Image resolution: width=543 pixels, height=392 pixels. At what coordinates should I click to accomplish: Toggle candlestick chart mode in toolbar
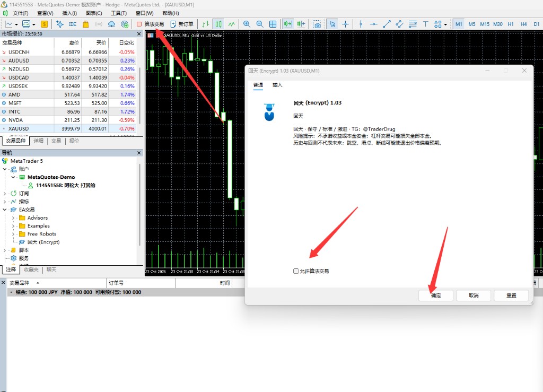click(x=218, y=24)
